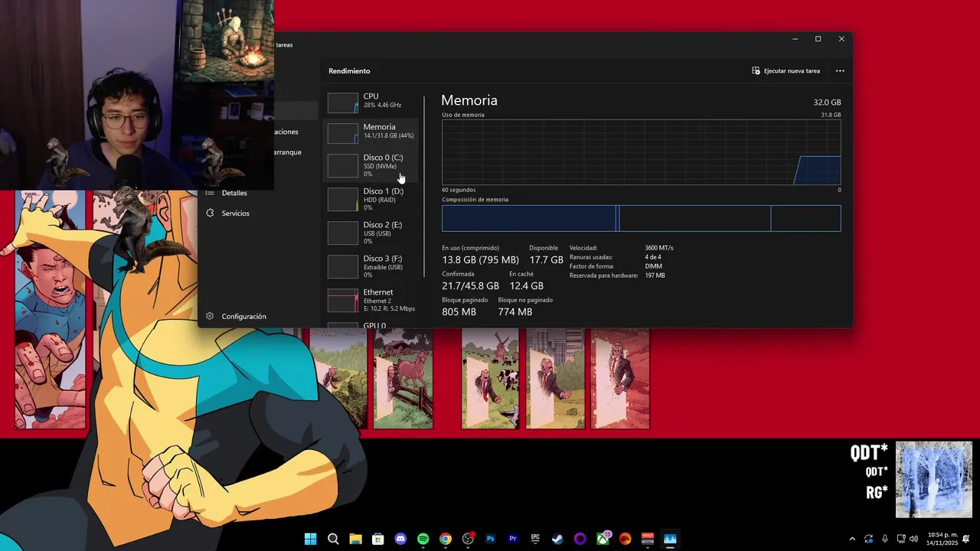Viewport: 980px width, 551px height.
Task: Open the date and time flyout
Action: (942, 539)
